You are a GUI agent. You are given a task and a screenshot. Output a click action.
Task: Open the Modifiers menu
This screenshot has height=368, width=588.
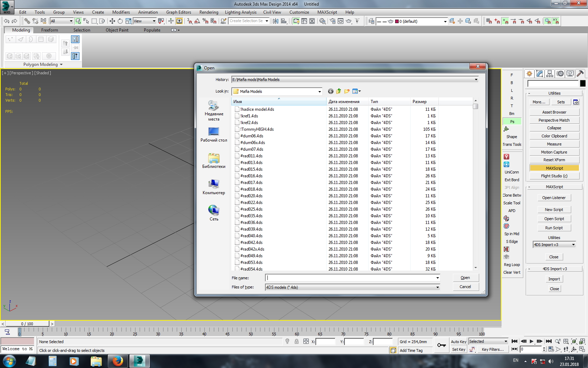point(121,12)
